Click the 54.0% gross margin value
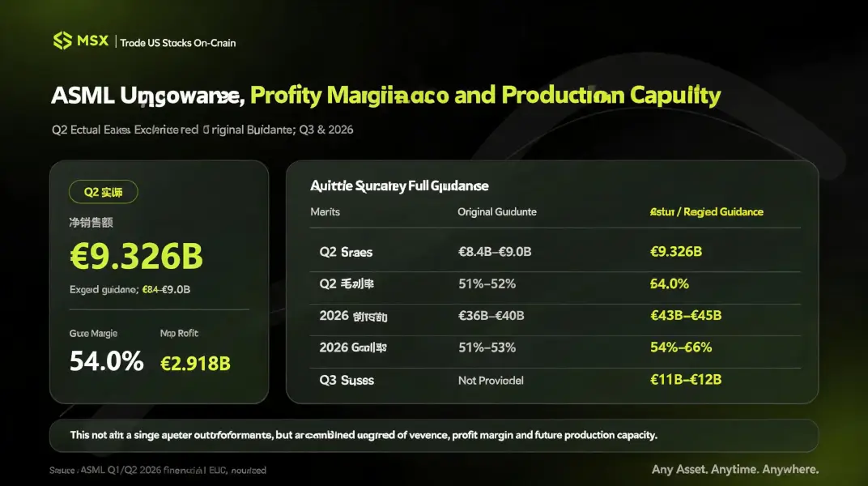The width and height of the screenshot is (868, 486). [x=106, y=361]
